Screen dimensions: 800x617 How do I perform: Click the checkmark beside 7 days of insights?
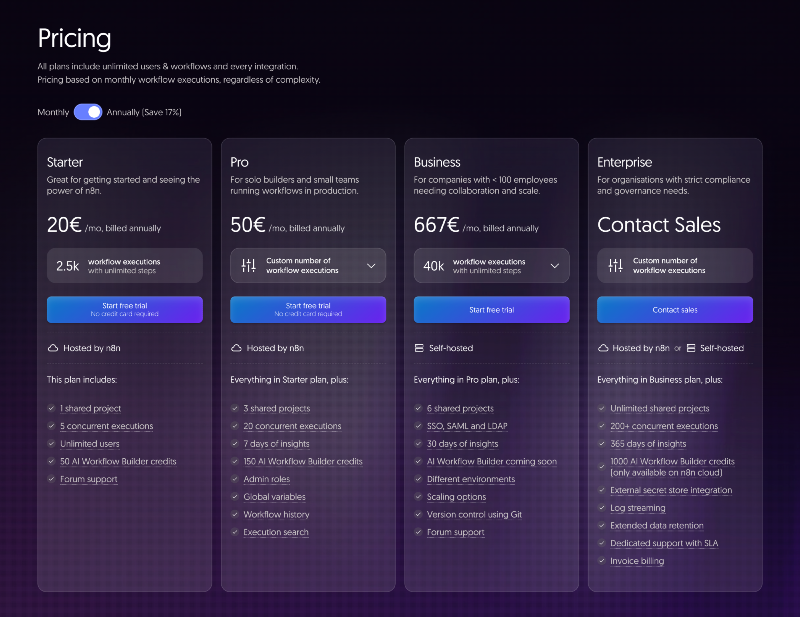click(x=236, y=443)
